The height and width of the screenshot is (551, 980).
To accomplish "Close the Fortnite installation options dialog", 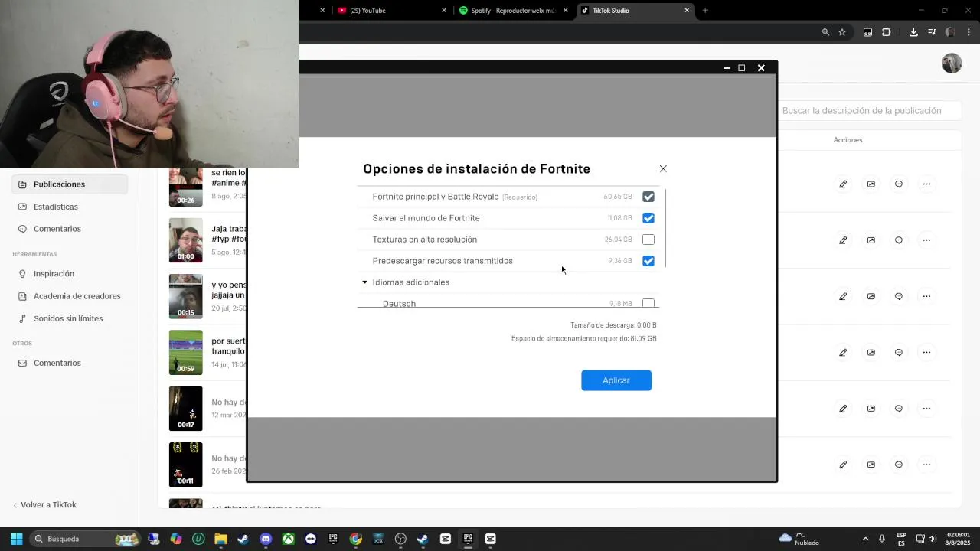I will [x=663, y=168].
